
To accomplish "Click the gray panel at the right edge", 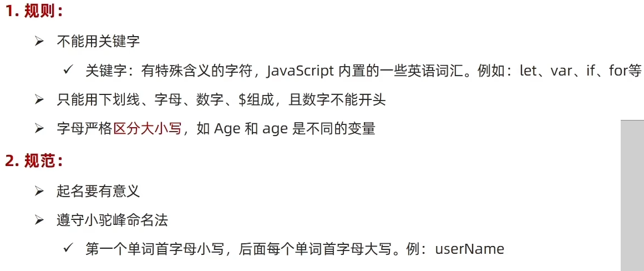I will pos(632,195).
